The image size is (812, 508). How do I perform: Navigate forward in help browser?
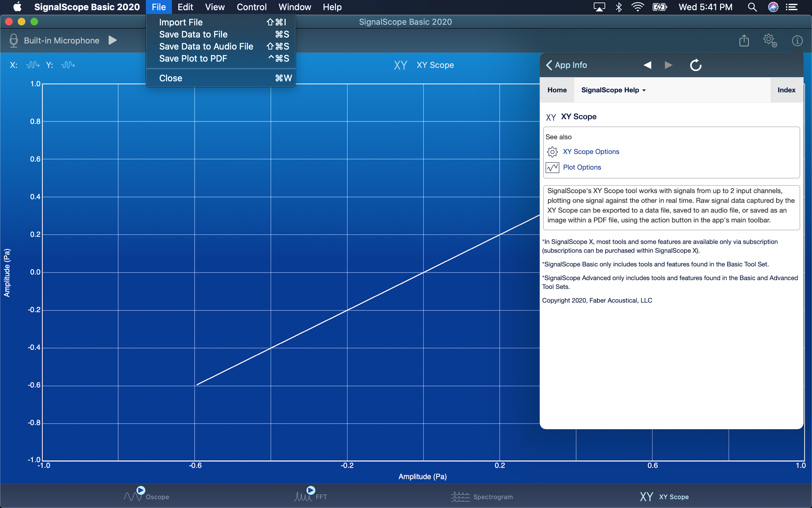[668, 65]
